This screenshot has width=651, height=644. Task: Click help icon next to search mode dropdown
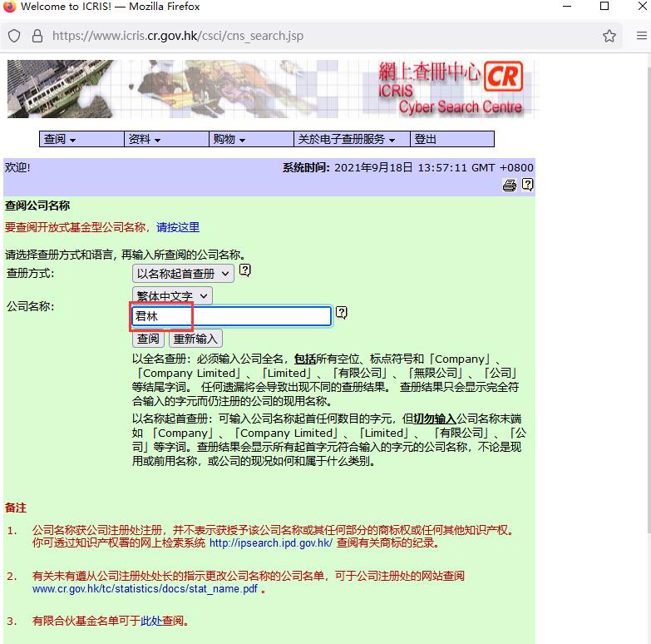(x=245, y=271)
